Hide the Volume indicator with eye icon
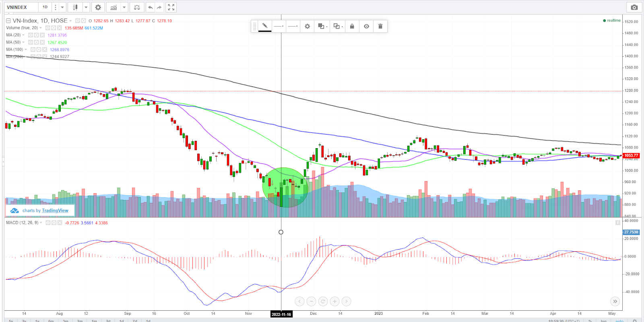The width and height of the screenshot is (644, 322). point(48,28)
